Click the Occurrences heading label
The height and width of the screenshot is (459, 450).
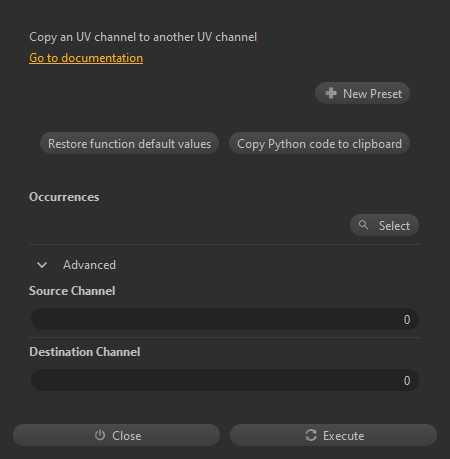click(x=64, y=197)
